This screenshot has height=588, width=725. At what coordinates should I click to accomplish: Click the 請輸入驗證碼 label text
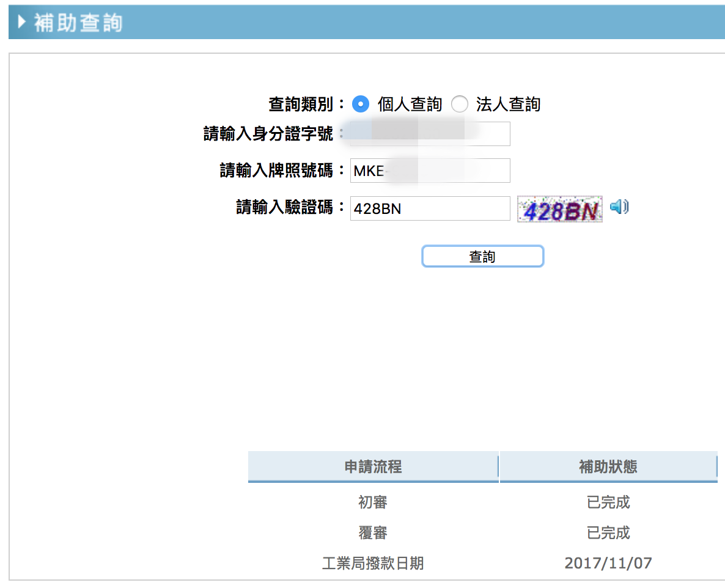(x=284, y=208)
